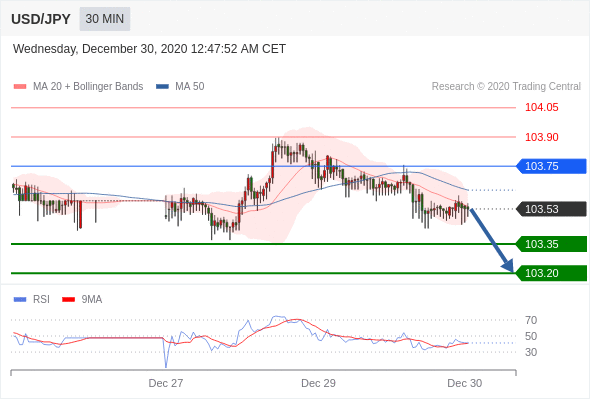Click the green 103.35 support tag
590x400 pixels.
551,244
